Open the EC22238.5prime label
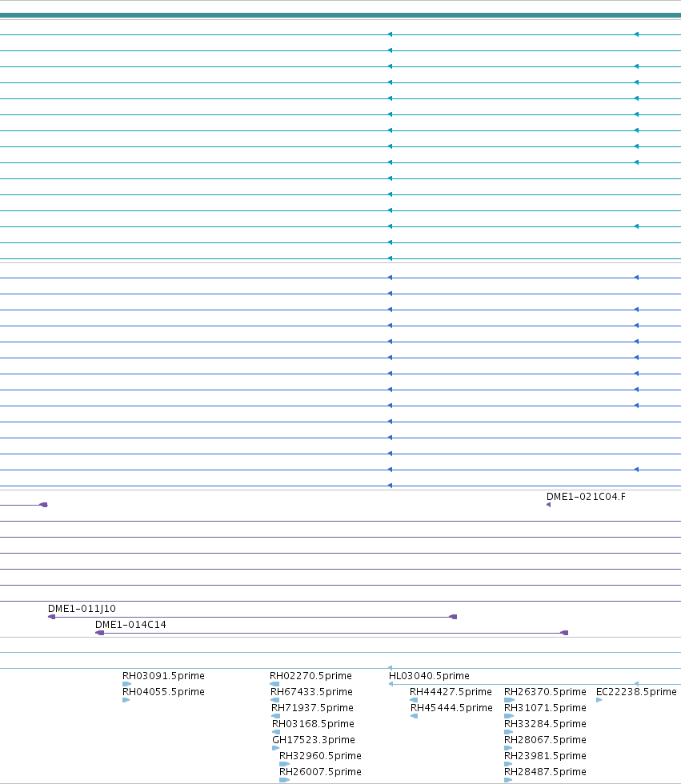This screenshot has width=681, height=784. 636,691
